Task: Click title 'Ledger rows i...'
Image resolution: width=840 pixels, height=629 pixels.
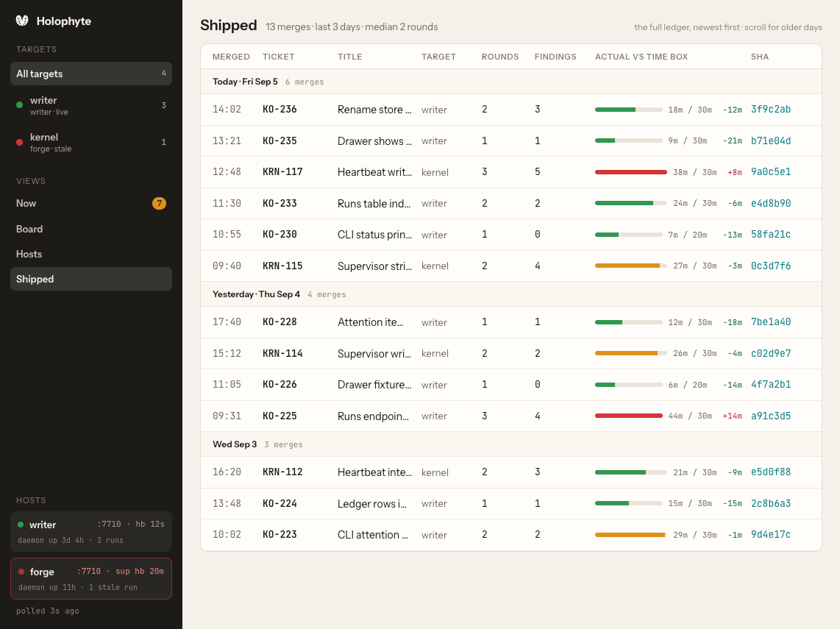Action: click(371, 504)
